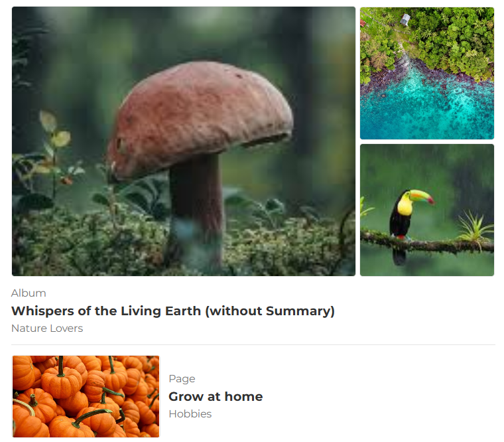The width and height of the screenshot is (504, 442).
Task: Click the divider line below Nature Lovers
Action: point(253,344)
